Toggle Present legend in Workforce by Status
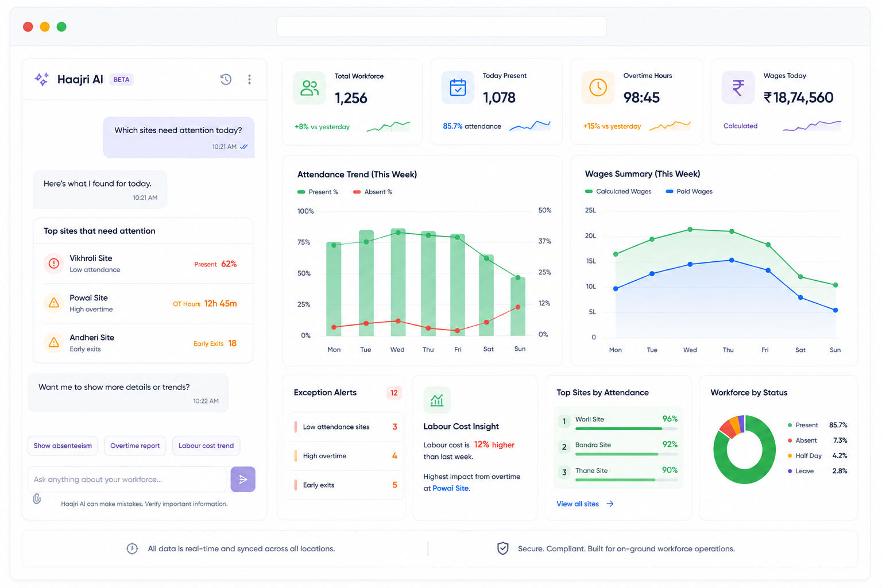882x588 pixels. tap(818, 425)
